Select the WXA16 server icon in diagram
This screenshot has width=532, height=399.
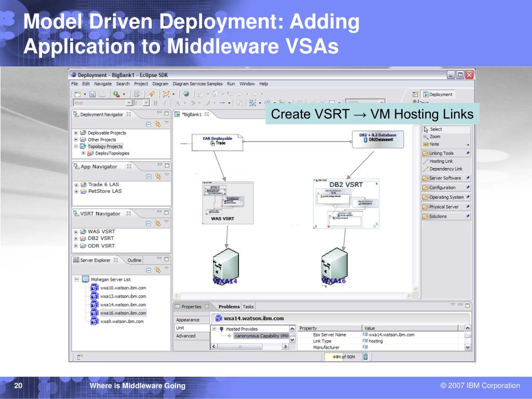tap(334, 267)
